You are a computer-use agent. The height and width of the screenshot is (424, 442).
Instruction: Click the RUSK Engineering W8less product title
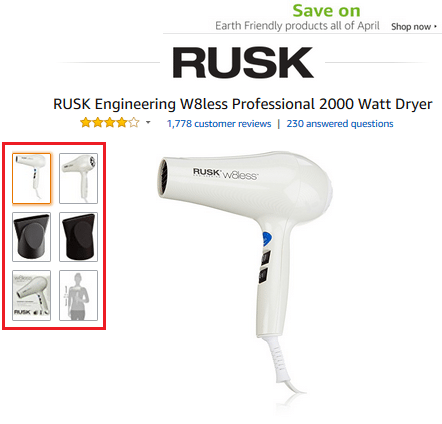coord(243,104)
